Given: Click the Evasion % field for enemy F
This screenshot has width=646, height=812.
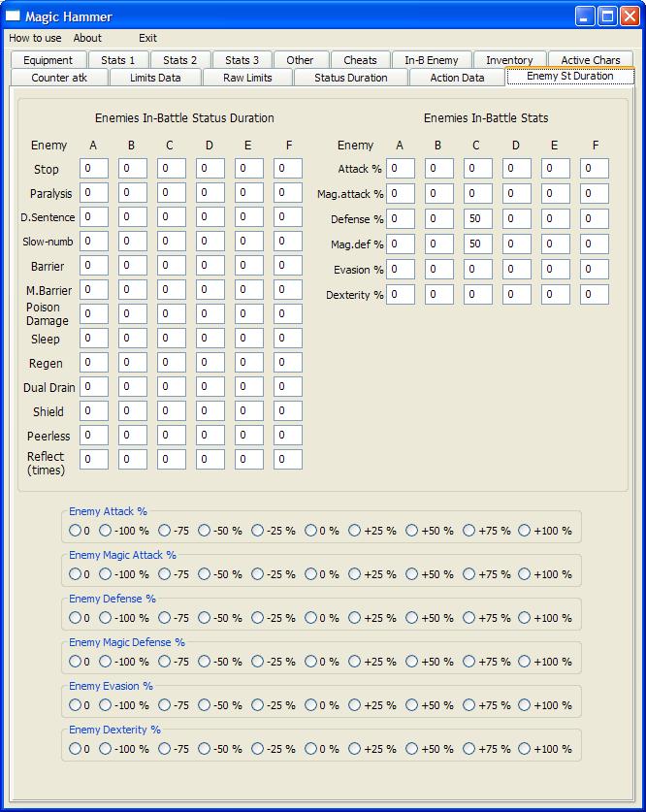Looking at the screenshot, I should coord(595,270).
